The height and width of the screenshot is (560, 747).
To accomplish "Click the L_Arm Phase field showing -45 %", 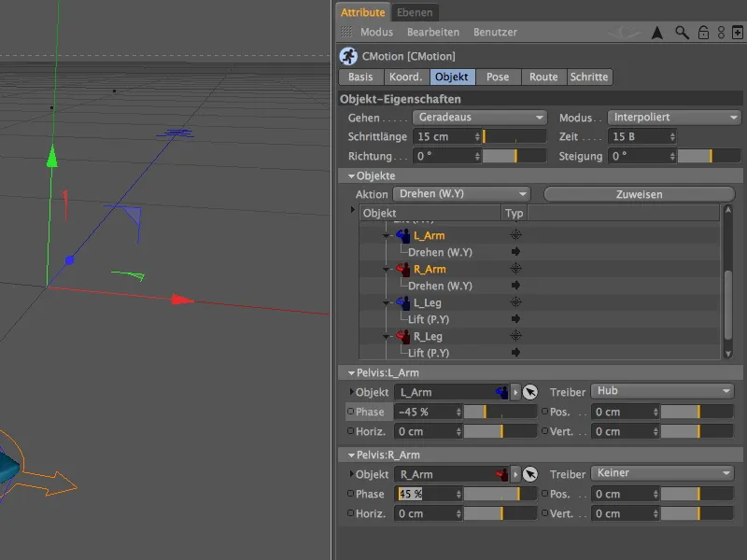I will click(428, 412).
